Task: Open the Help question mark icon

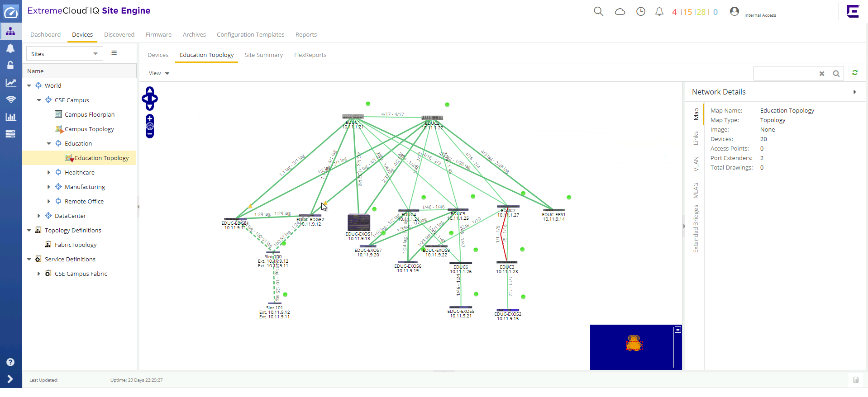Action: tap(10, 362)
